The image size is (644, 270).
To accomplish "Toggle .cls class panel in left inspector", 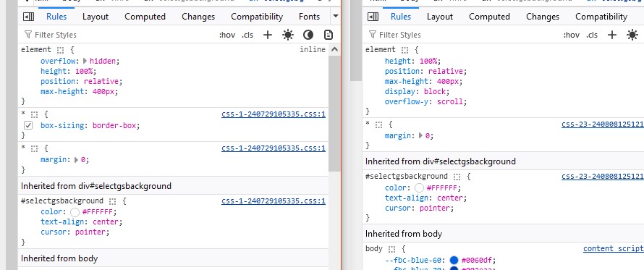I will point(247,35).
